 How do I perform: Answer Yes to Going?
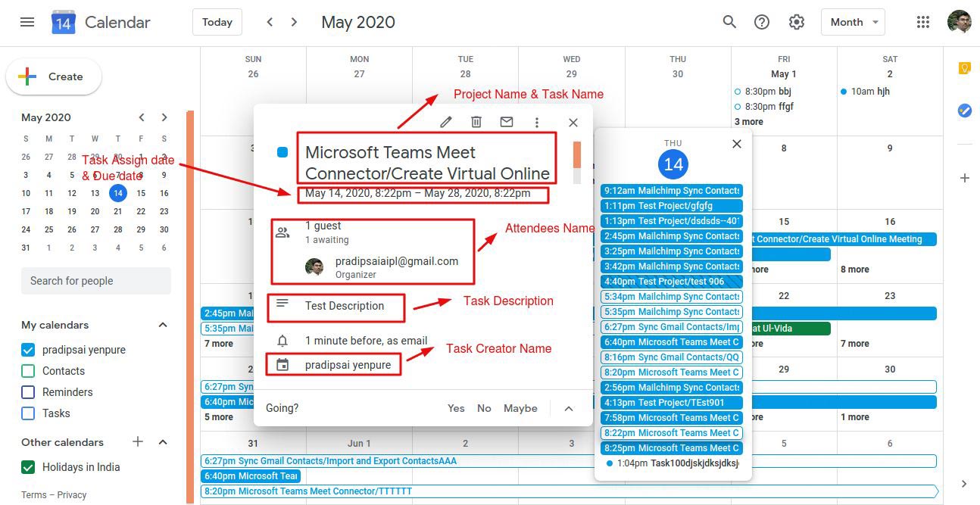click(x=456, y=408)
